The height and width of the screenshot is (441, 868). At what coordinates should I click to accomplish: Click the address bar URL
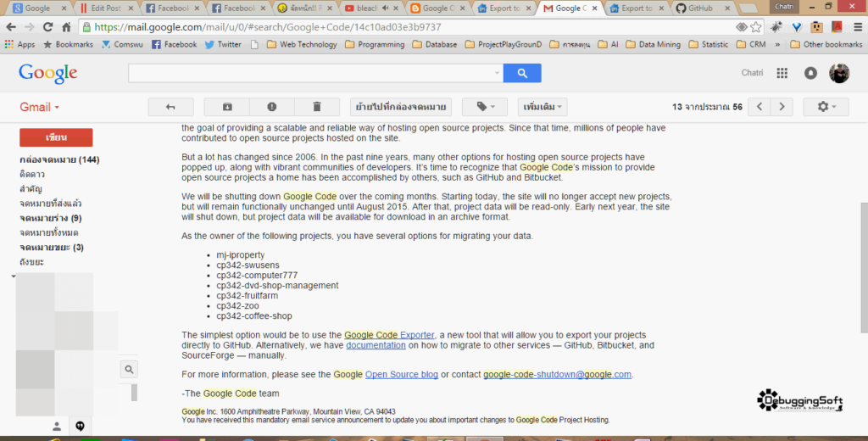point(268,27)
